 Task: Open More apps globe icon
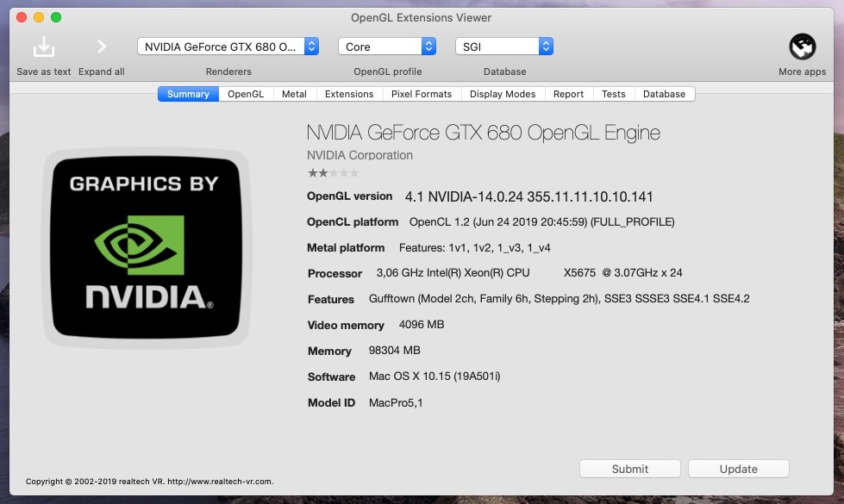click(802, 47)
